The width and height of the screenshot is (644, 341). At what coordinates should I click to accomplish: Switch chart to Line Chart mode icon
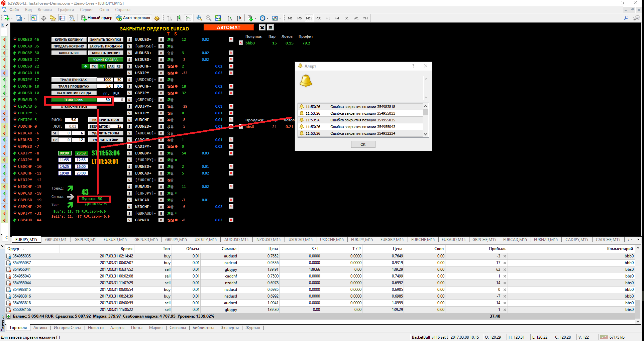[189, 18]
